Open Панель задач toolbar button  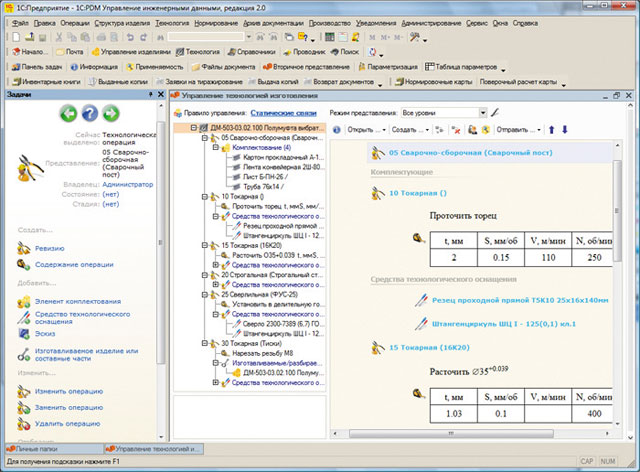click(x=37, y=67)
